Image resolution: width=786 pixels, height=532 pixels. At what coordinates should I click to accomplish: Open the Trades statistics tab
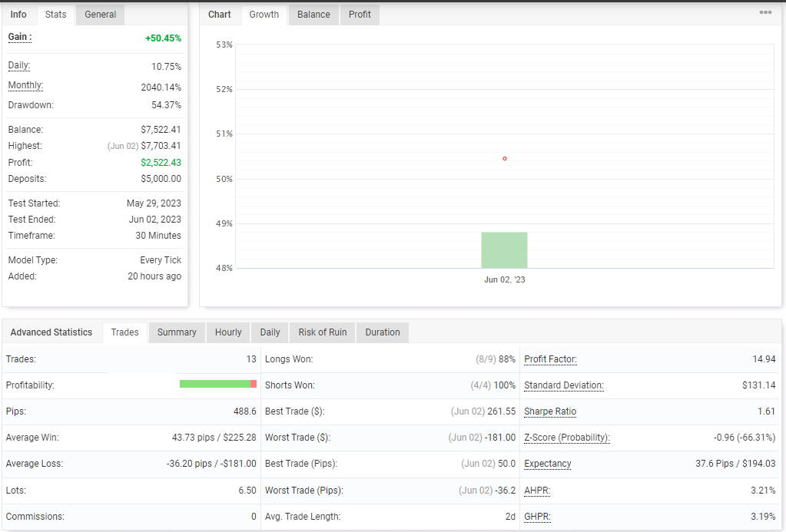pyautogui.click(x=124, y=332)
